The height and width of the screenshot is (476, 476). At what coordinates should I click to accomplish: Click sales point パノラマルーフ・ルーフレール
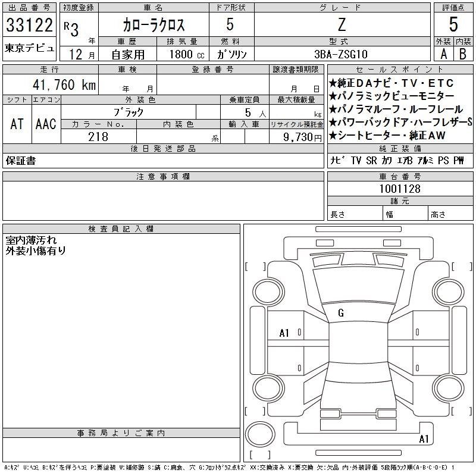point(396,109)
